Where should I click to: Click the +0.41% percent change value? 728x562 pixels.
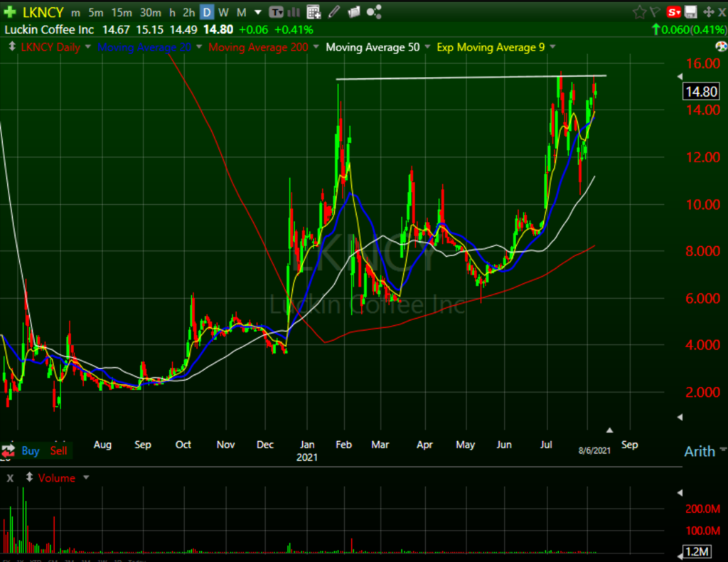coord(294,30)
